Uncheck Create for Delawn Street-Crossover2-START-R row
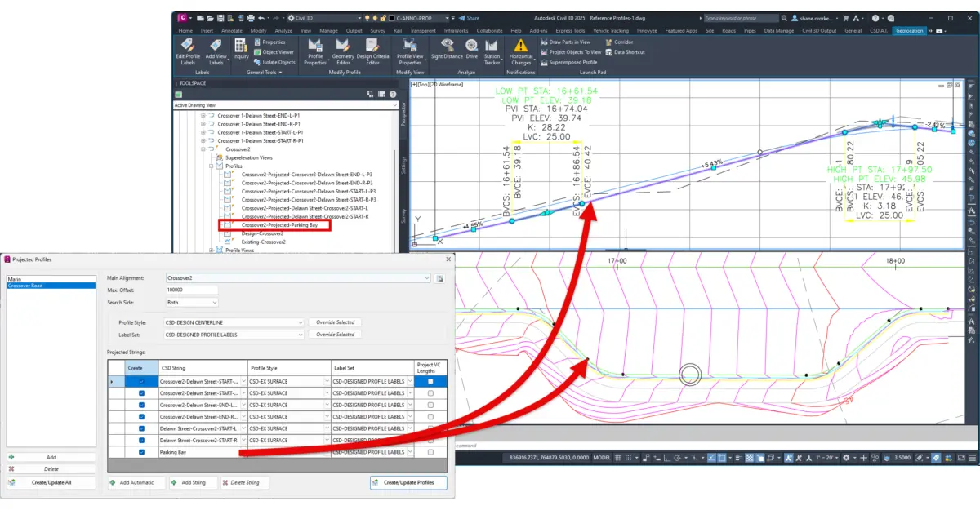The width and height of the screenshot is (980, 510). (142, 440)
